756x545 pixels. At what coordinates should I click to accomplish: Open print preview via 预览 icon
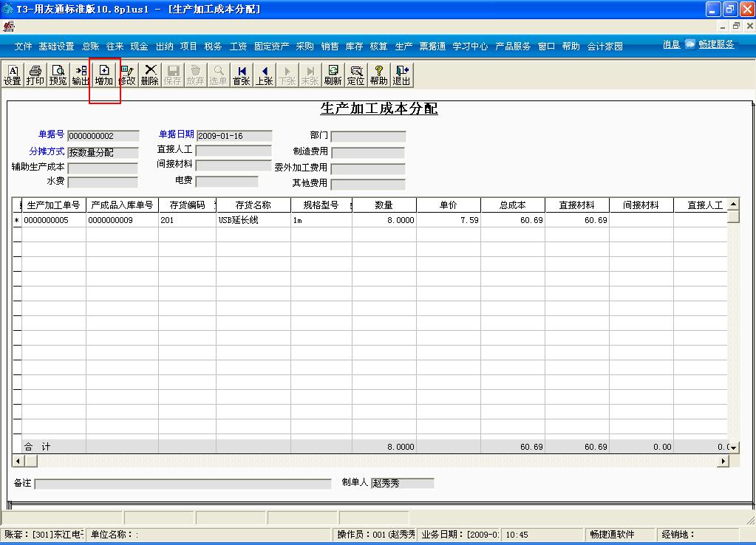tap(58, 75)
